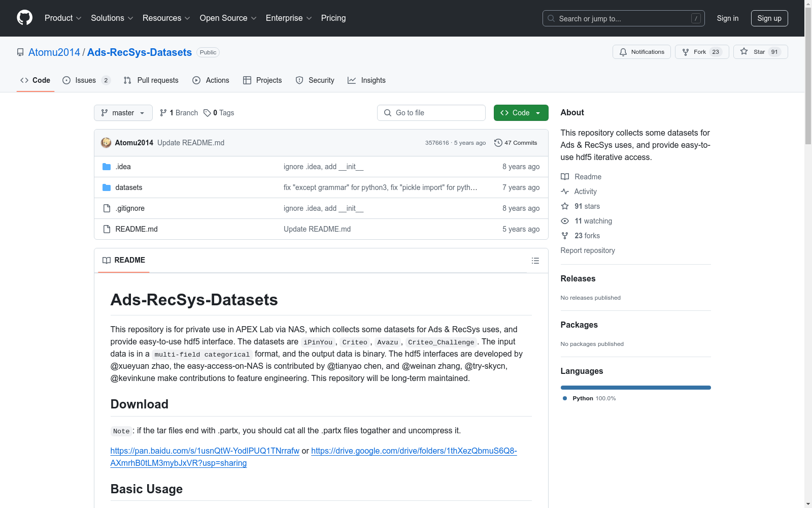This screenshot has width=812, height=508.
Task: Open the Pull requests tab
Action: coord(151,80)
